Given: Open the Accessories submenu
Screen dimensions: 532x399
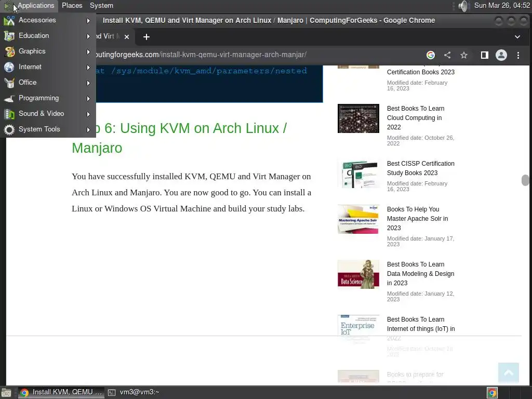Looking at the screenshot, I should click(x=48, y=20).
